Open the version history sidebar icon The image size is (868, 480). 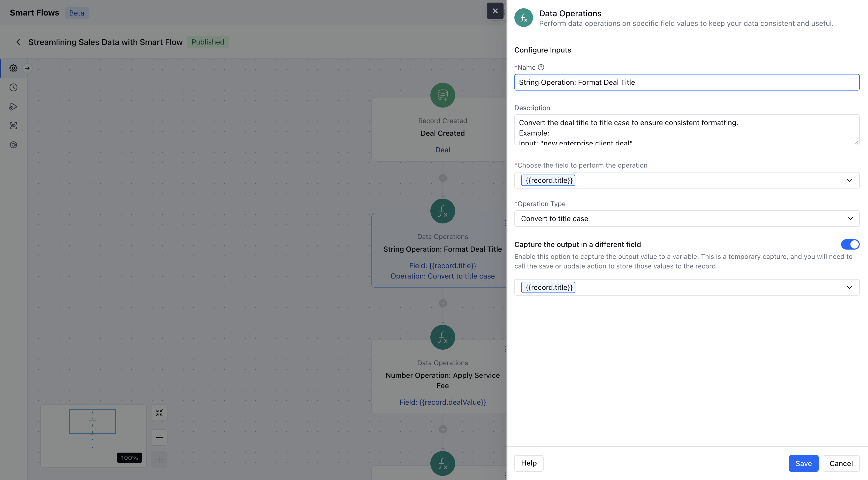click(x=13, y=88)
